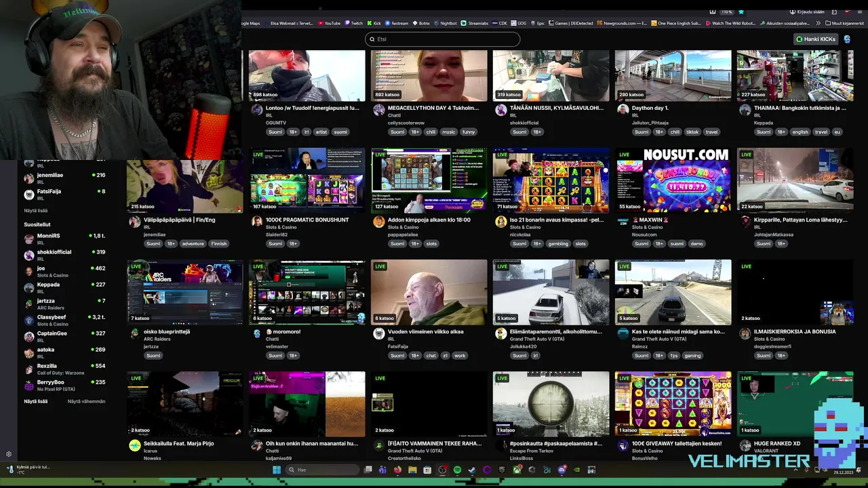Open Steam from the taskbar
The width and height of the screenshot is (868, 488).
(x=472, y=470)
